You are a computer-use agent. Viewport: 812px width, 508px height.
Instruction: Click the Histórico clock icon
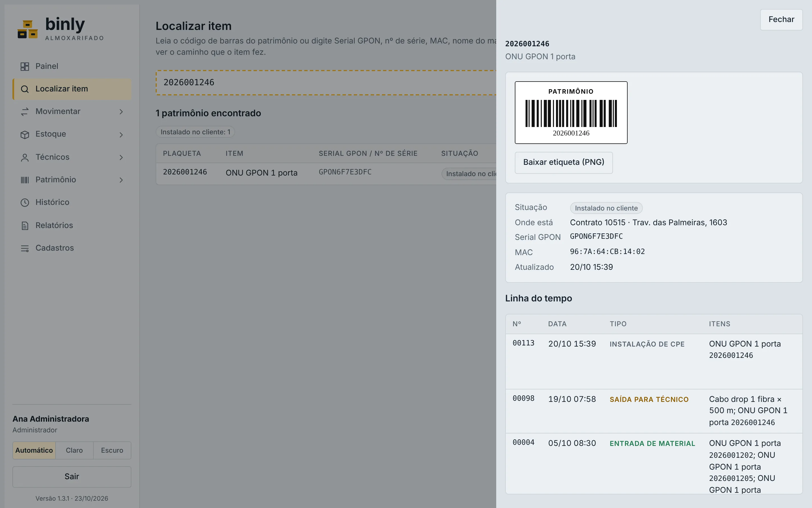tap(25, 202)
